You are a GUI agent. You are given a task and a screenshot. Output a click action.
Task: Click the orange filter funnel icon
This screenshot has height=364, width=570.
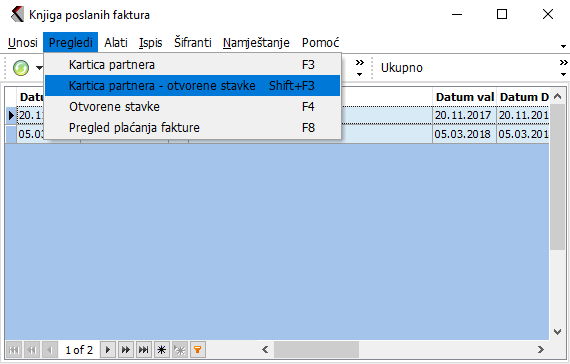pyautogui.click(x=198, y=350)
